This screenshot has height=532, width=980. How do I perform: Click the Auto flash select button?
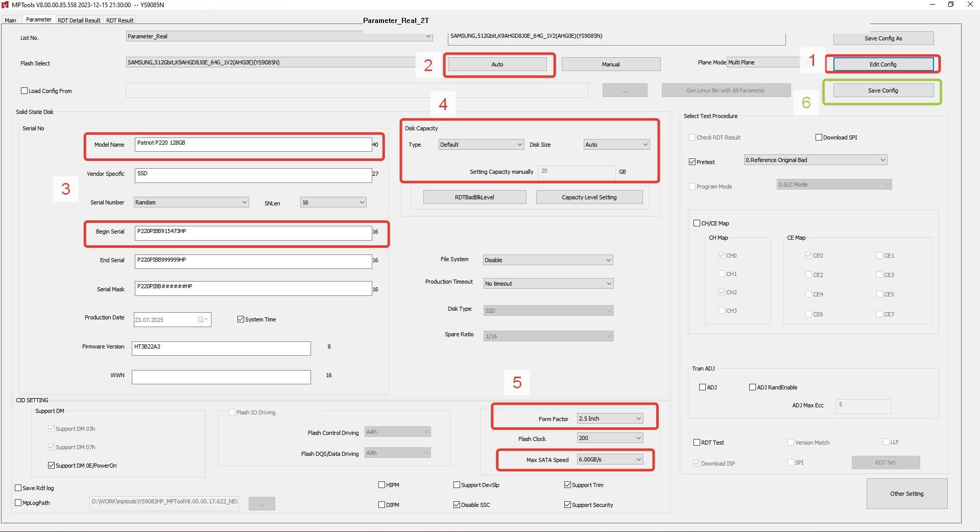[x=497, y=64]
